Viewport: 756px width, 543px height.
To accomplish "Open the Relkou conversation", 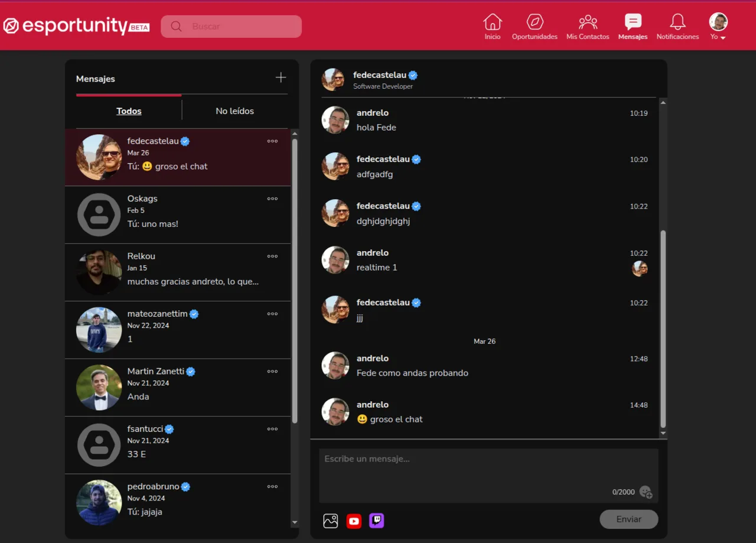I will tap(178, 272).
